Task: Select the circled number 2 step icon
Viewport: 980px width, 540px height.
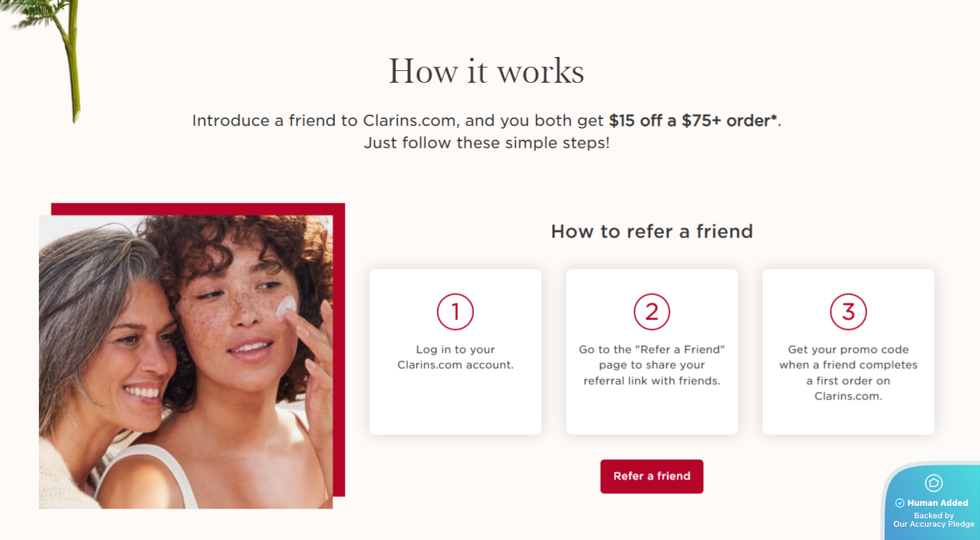Action: coord(651,312)
